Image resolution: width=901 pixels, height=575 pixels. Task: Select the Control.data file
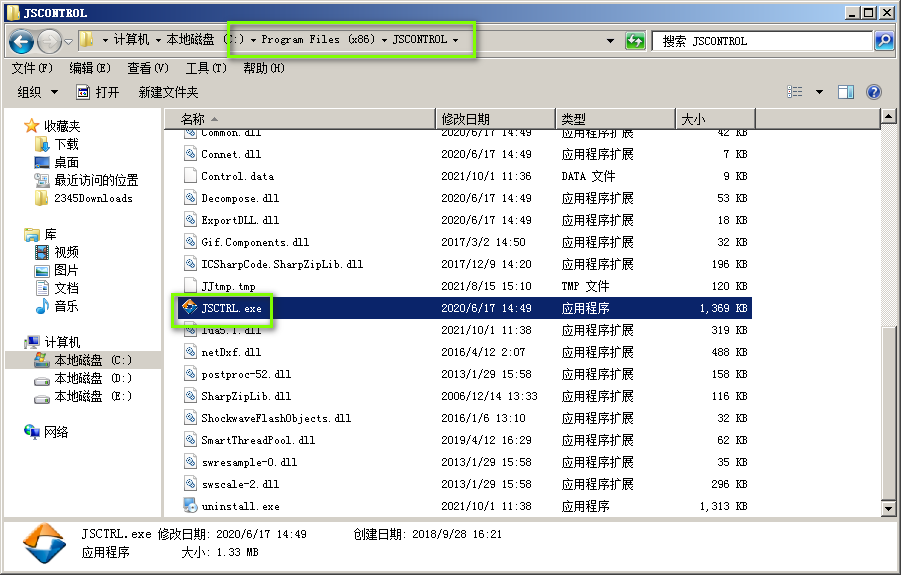pos(237,176)
